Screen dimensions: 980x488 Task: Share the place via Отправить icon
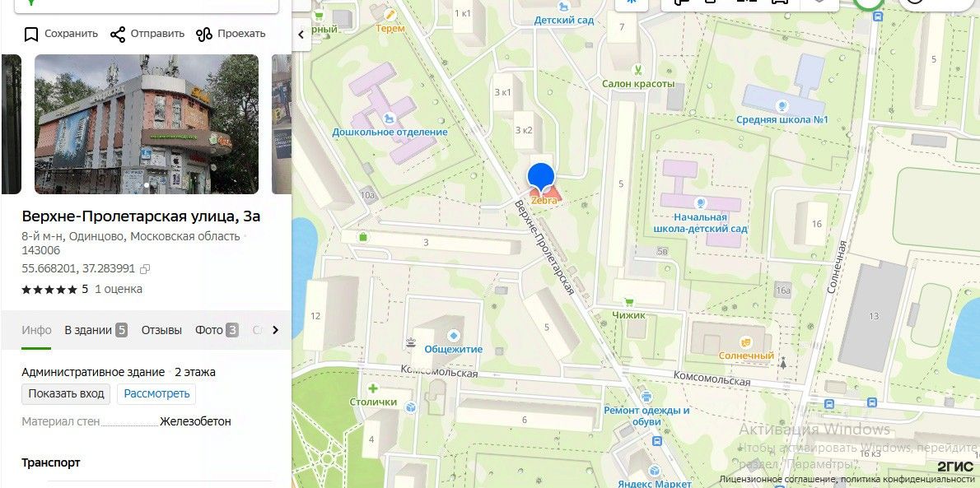coord(118,34)
